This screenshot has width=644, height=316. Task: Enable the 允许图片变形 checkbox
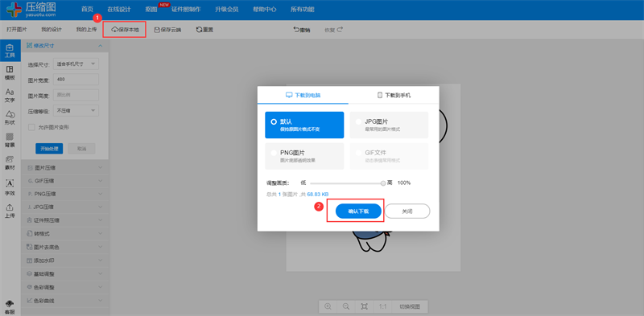(x=31, y=127)
